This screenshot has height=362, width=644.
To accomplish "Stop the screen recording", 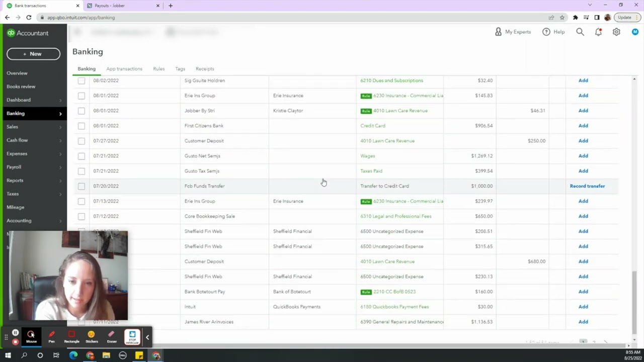I will pyautogui.click(x=16, y=342).
